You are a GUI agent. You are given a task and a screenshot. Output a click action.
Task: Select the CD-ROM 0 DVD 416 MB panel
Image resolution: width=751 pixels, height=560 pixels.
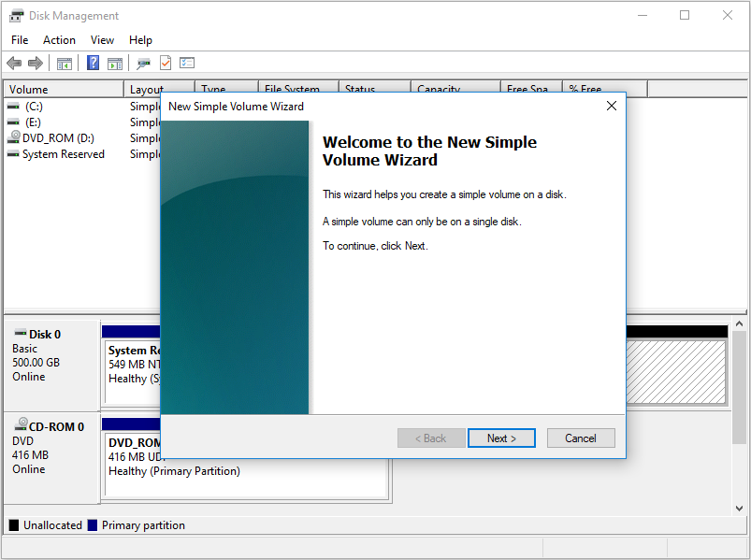pyautogui.click(x=51, y=458)
